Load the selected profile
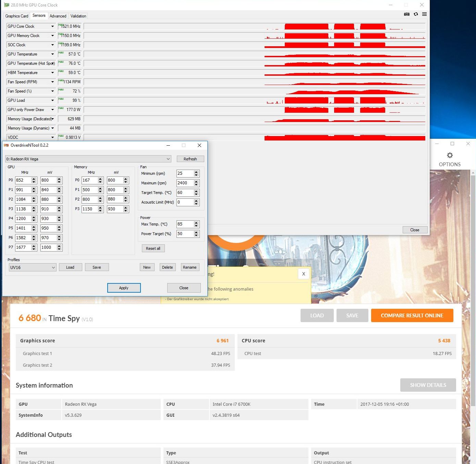Image resolution: width=476 pixels, height=464 pixels. point(70,267)
